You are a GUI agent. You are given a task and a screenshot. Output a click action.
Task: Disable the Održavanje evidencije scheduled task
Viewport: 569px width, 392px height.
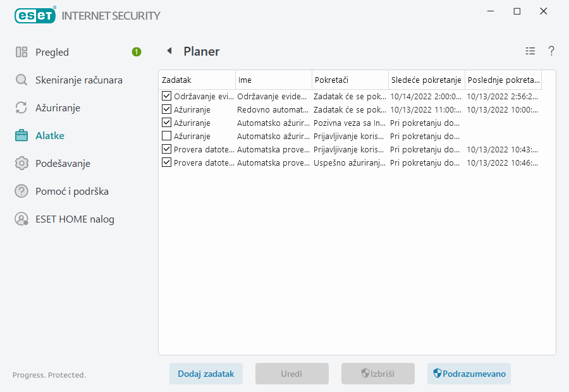coord(166,96)
